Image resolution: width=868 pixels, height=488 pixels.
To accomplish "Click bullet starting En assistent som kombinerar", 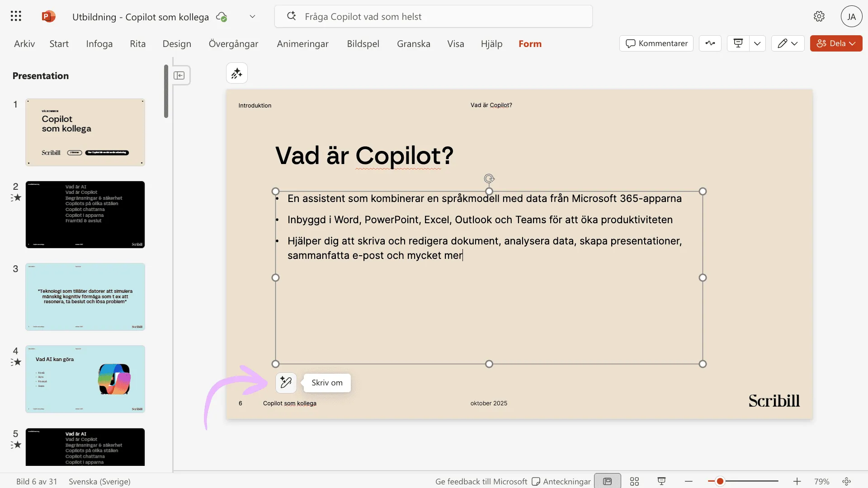I will coord(485,198).
